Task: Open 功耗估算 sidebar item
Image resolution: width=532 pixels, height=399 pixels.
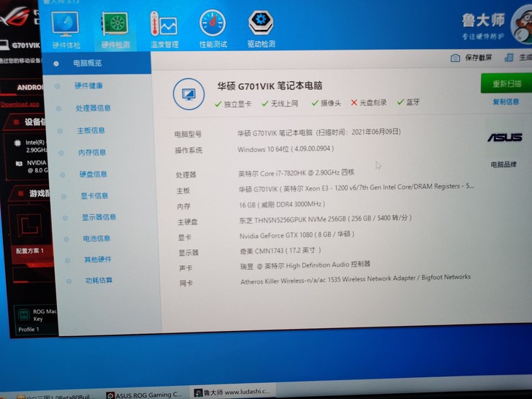Action: click(x=99, y=281)
